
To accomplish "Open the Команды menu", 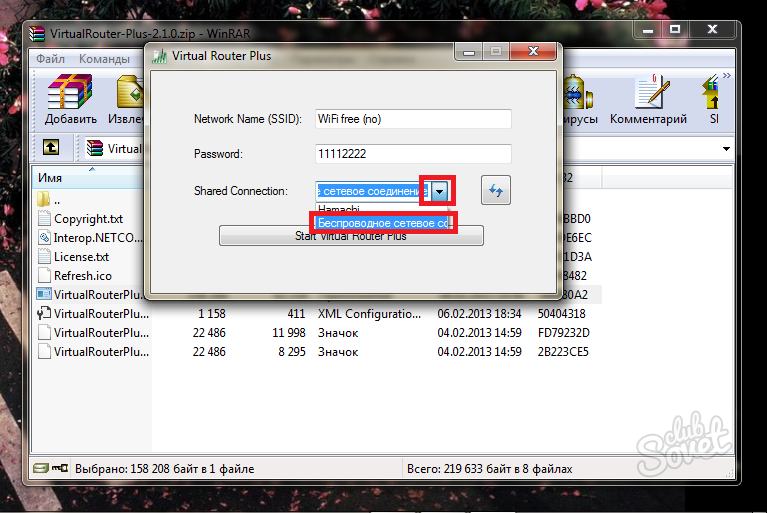I will pyautogui.click(x=104, y=59).
